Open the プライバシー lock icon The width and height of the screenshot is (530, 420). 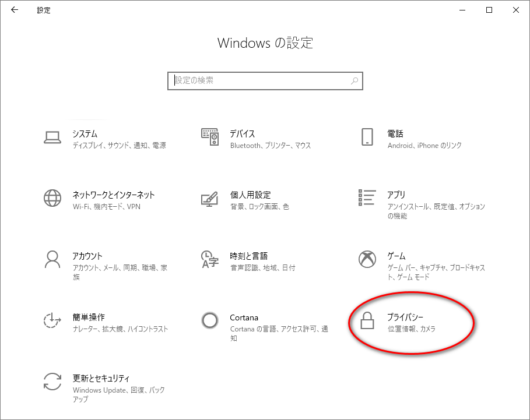[x=367, y=321]
